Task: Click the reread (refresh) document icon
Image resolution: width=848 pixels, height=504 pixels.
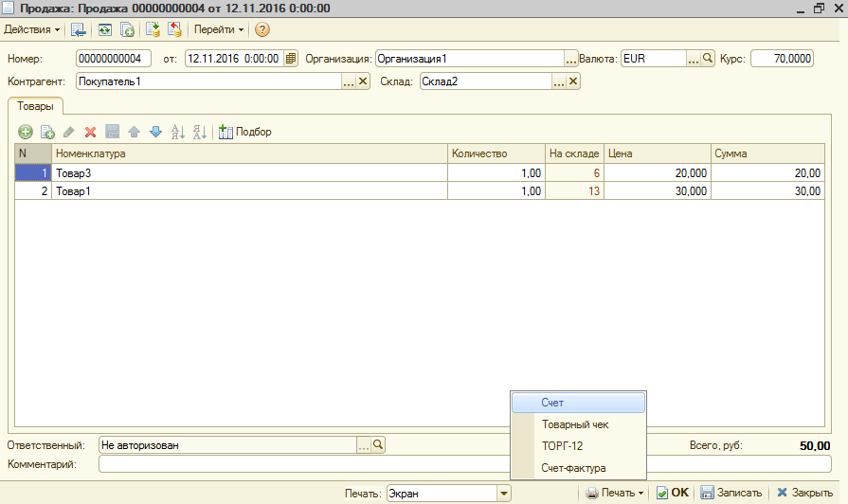Action: tap(105, 29)
